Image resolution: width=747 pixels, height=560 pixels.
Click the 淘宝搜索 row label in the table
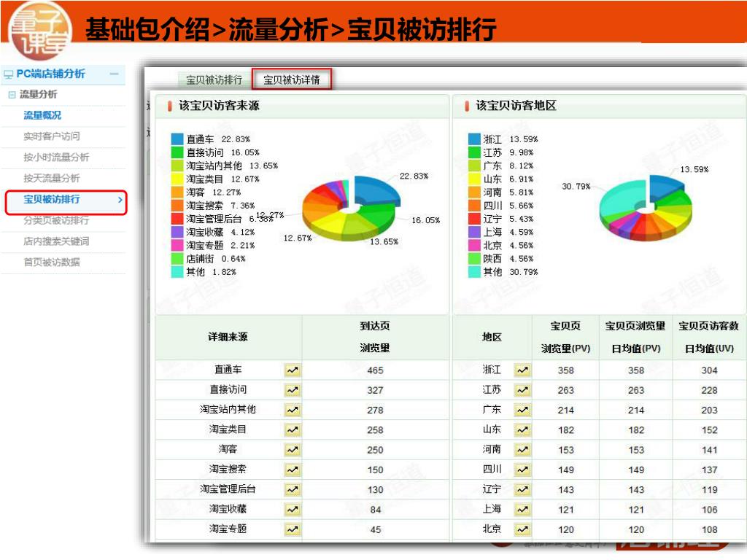[x=228, y=469]
